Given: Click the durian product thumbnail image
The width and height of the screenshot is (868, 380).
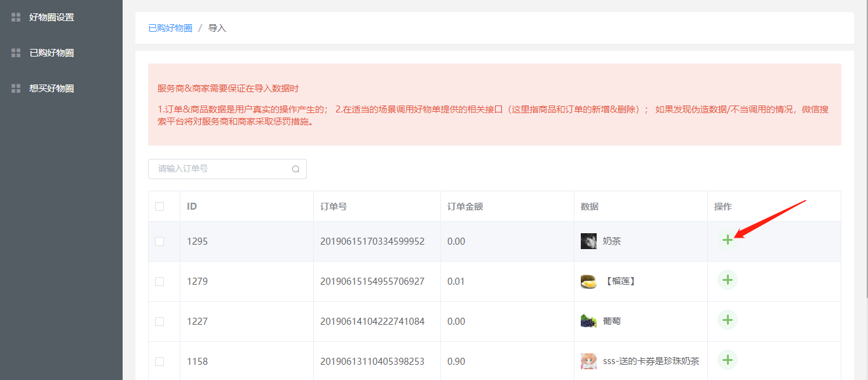Looking at the screenshot, I should click(x=588, y=282).
